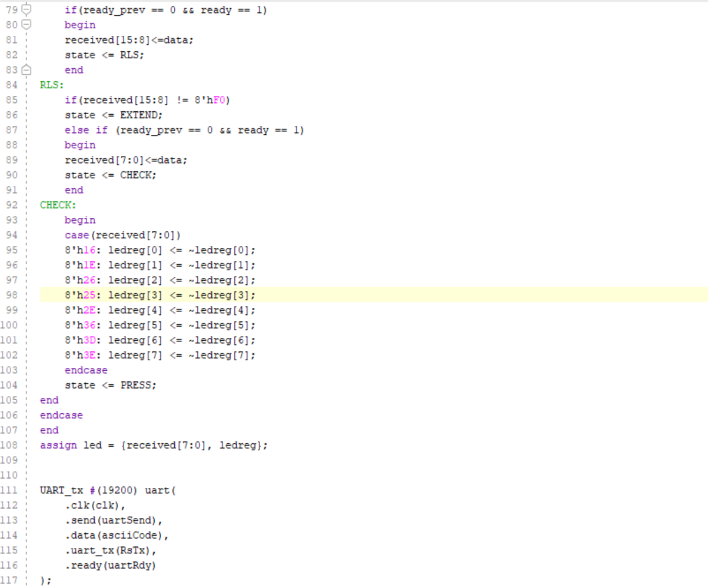Click the 8'h2E: ledreg[4] toggle line
Screen dimensions: 708x588
click(x=161, y=310)
